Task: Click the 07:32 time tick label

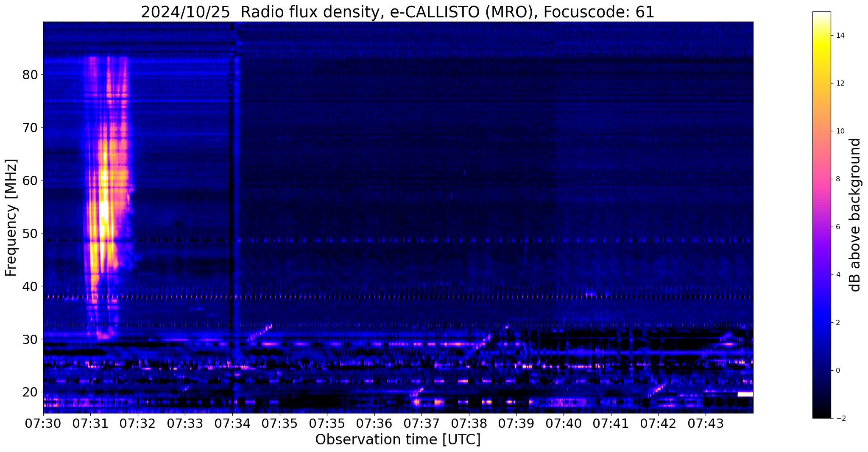Action: tap(137, 424)
